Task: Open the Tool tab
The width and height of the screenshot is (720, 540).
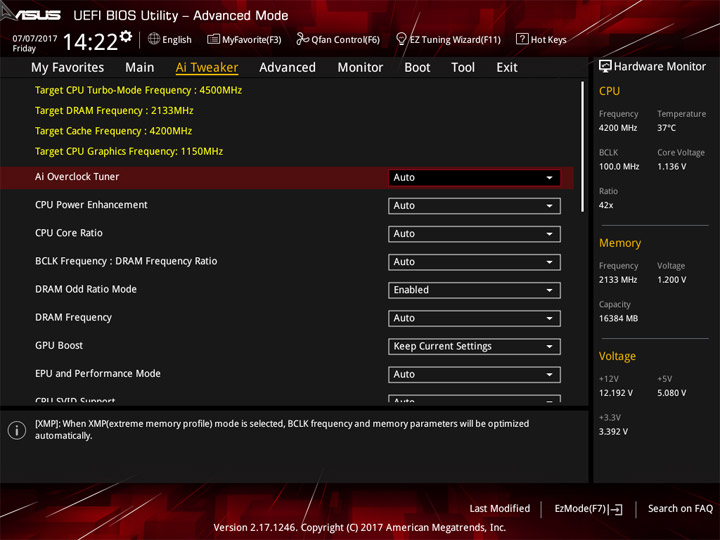Action: pyautogui.click(x=463, y=68)
